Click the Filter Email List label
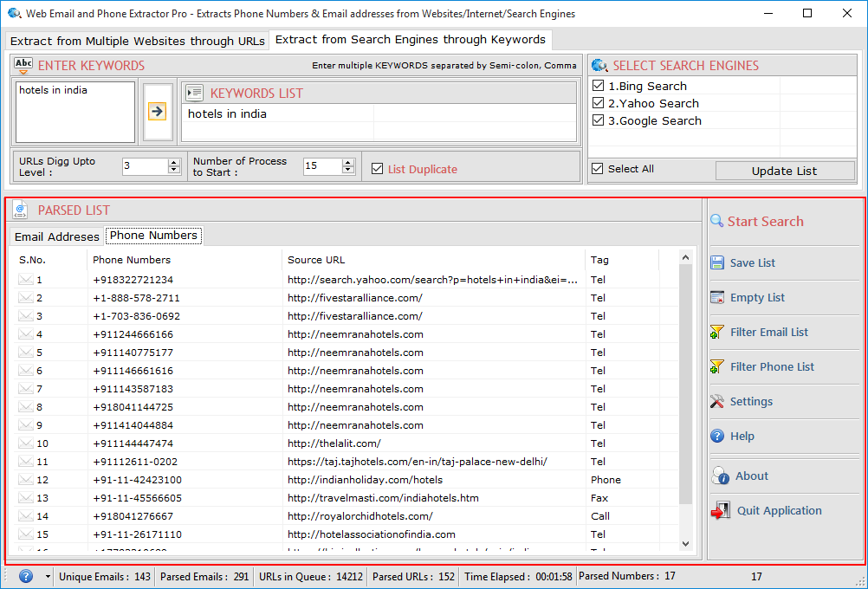868x589 pixels. 769,332
